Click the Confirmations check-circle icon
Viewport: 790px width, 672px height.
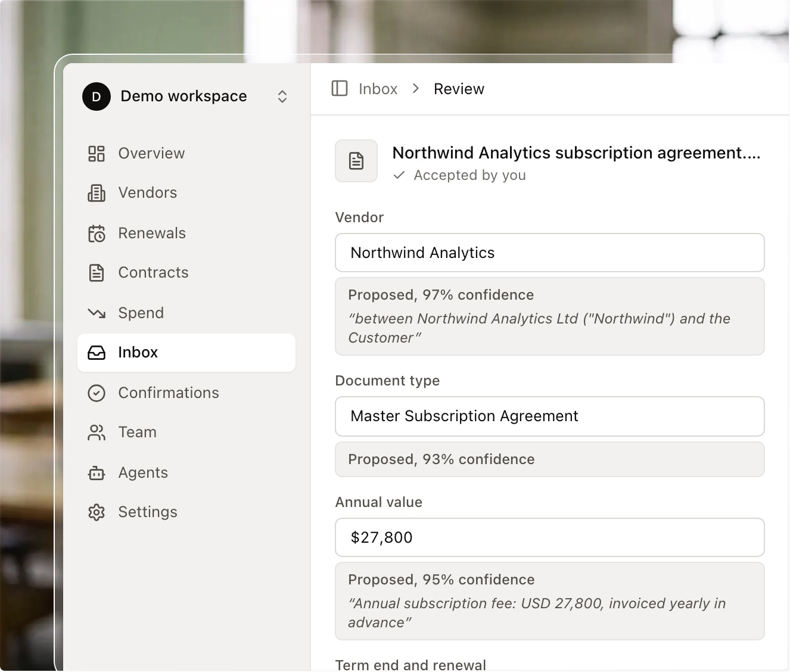click(x=97, y=393)
